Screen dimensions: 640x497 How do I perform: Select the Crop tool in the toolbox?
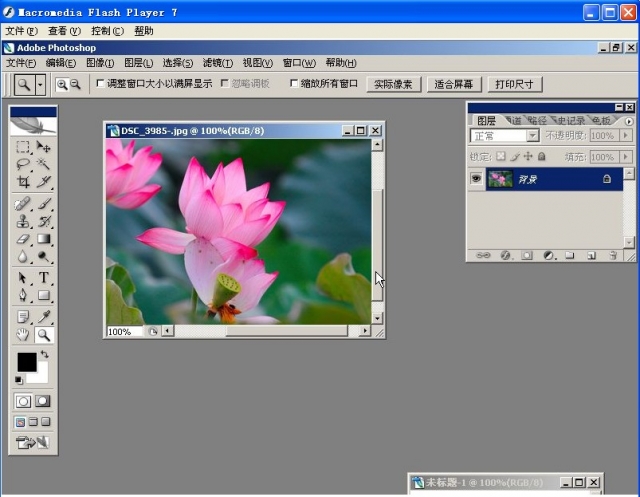click(23, 182)
